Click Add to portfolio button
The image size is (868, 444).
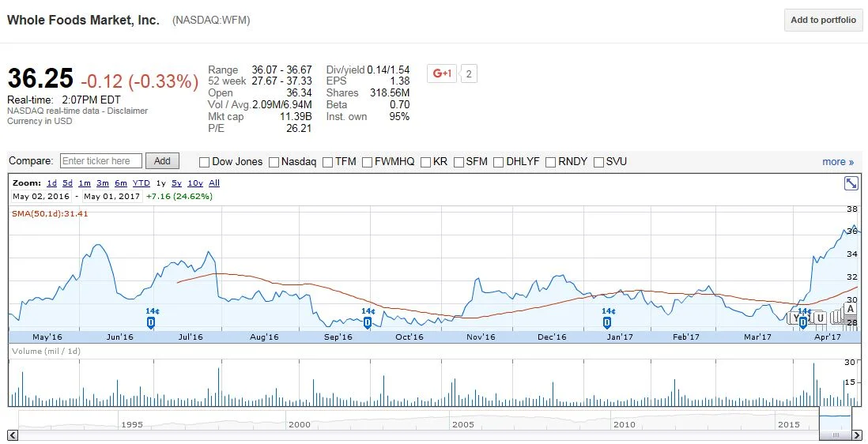click(823, 20)
